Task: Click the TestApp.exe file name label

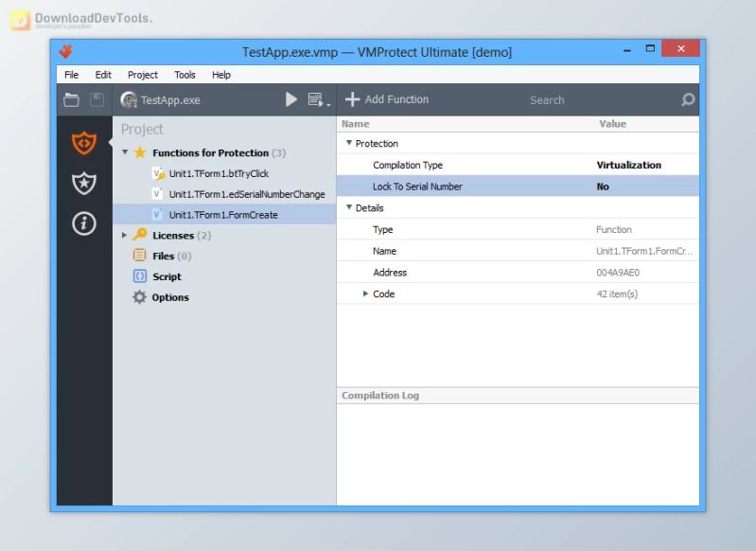Action: pyautogui.click(x=170, y=100)
